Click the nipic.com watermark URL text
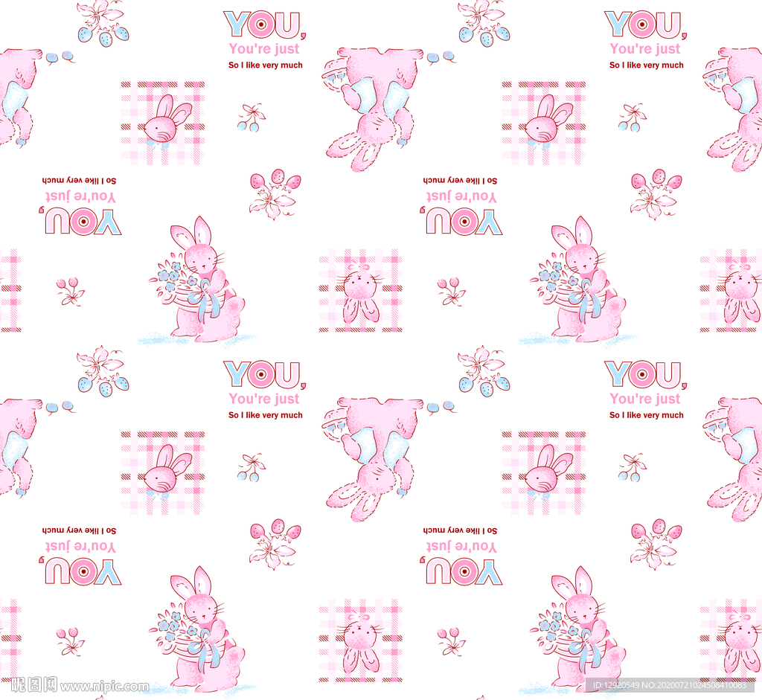 [x=105, y=686]
